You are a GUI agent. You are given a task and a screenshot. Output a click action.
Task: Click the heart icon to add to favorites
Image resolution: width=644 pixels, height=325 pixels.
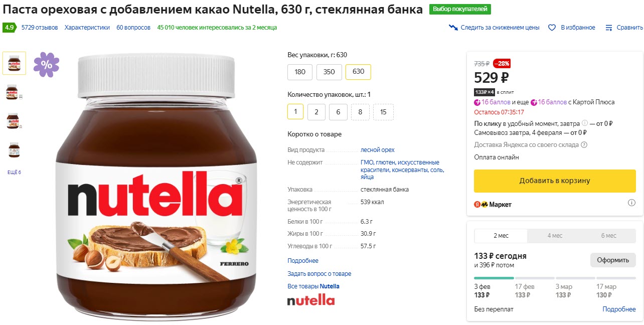click(x=553, y=28)
